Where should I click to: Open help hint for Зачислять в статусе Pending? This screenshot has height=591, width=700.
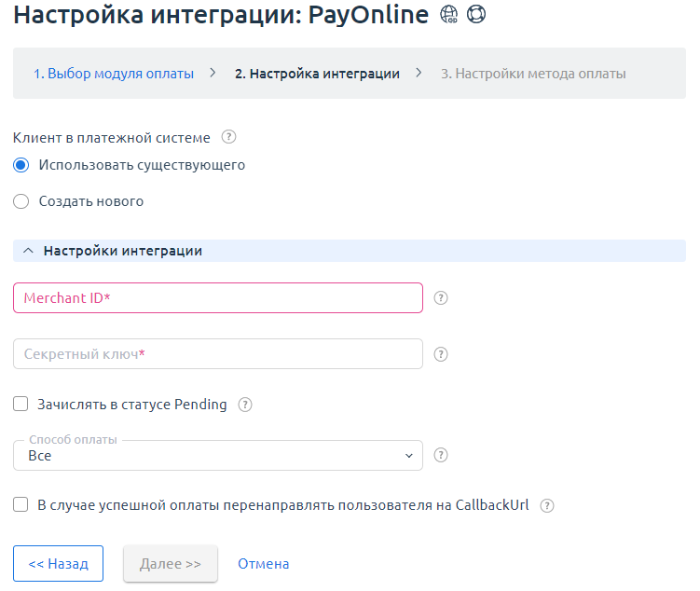point(245,405)
